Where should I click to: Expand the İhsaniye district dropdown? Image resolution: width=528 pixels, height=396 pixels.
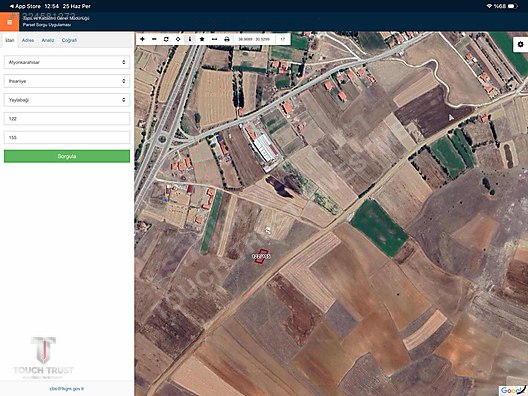click(x=67, y=81)
